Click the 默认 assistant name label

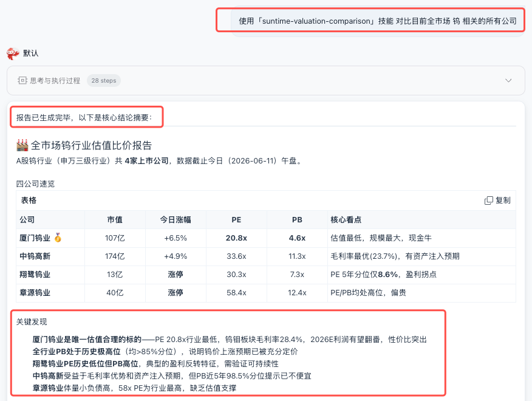point(30,53)
